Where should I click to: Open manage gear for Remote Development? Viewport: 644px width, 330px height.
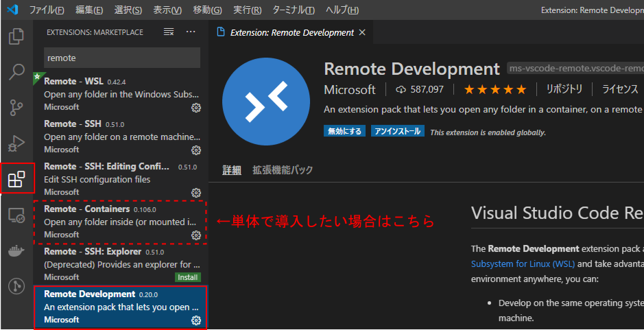[x=196, y=320]
